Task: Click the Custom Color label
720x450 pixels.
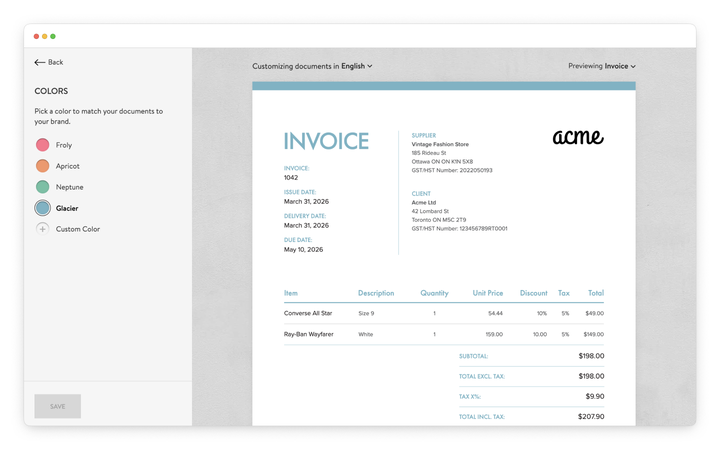Action: pos(78,229)
